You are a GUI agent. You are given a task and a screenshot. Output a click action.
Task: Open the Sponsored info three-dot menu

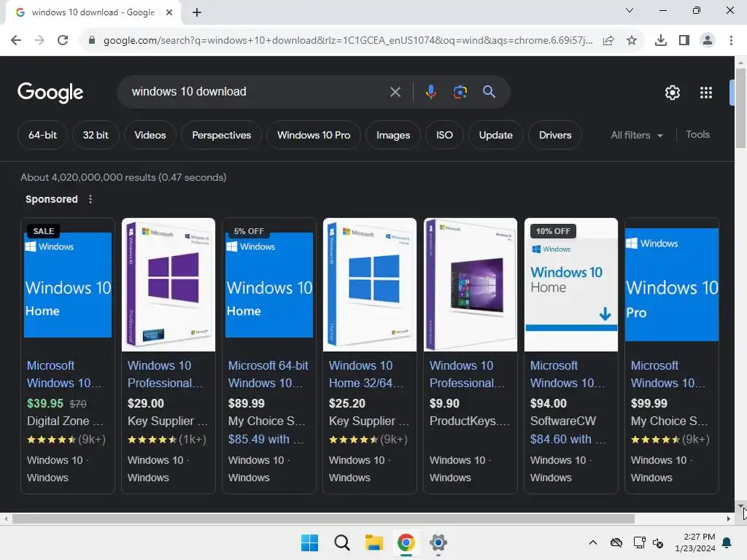click(x=90, y=199)
